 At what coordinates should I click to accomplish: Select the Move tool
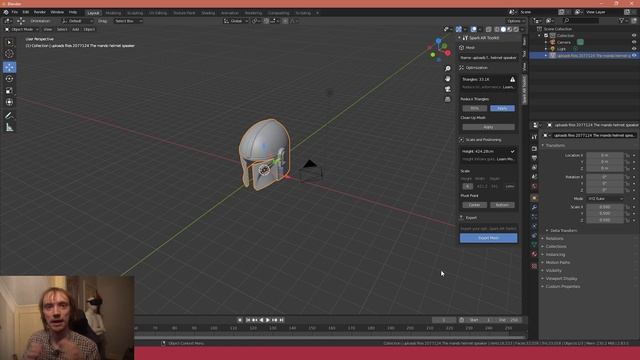9,67
